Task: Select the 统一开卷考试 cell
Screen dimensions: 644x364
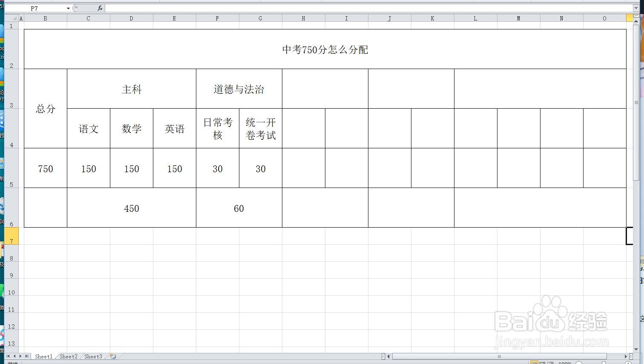Action: coord(261,128)
